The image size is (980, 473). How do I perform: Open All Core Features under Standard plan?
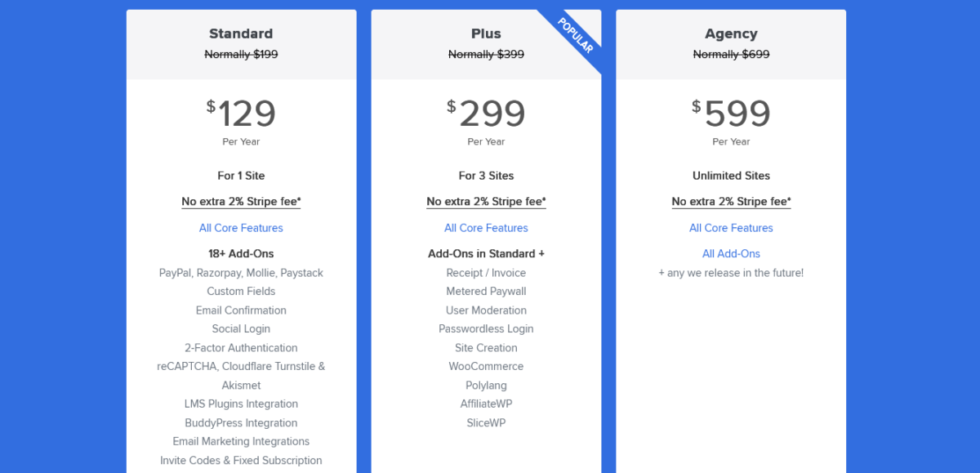[241, 228]
